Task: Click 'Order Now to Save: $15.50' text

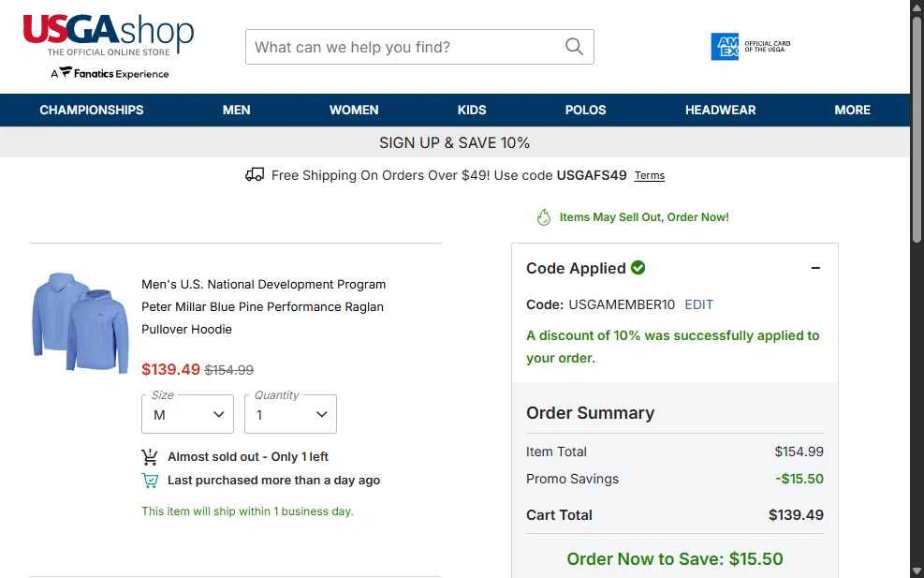Action: 675,558
